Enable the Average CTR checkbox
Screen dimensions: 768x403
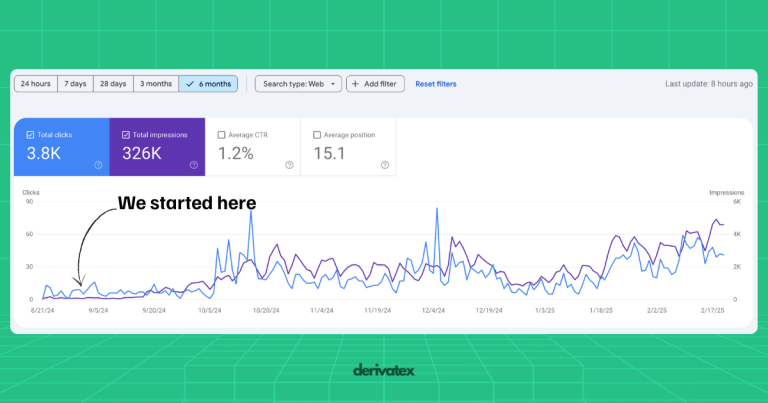[221, 135]
